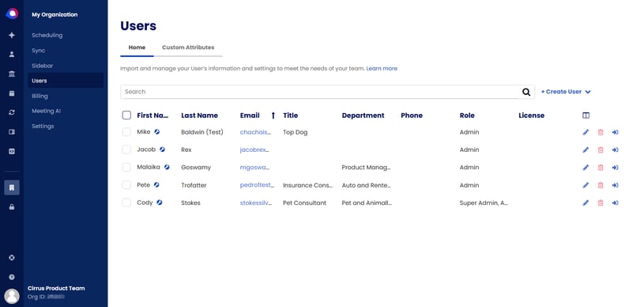
Task: Toggle the select-all users checkbox
Action: [126, 116]
